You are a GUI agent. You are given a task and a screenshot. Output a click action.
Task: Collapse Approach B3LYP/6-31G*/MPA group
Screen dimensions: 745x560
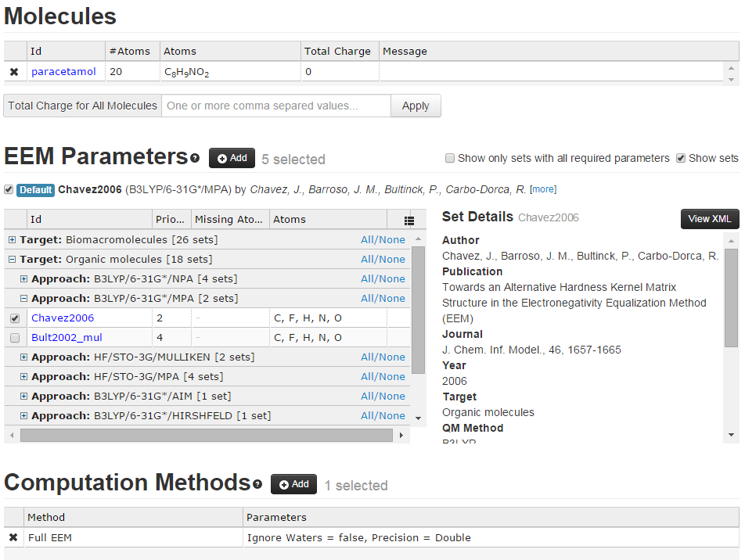coord(23,298)
